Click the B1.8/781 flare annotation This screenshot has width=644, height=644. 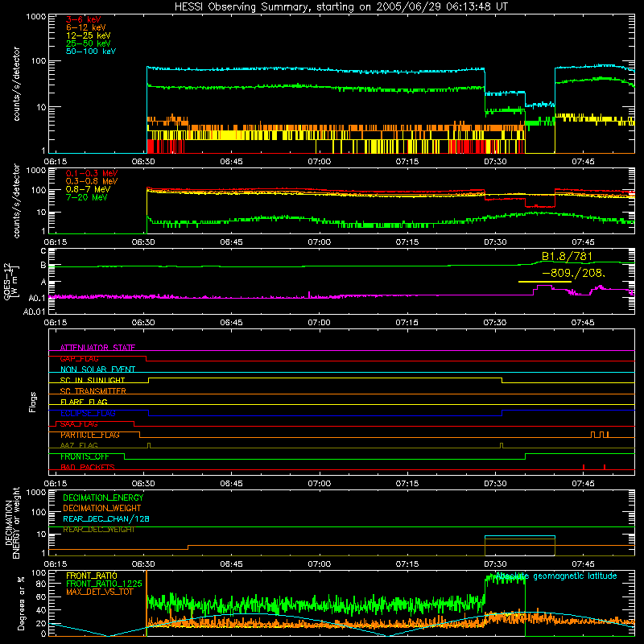click(x=568, y=257)
